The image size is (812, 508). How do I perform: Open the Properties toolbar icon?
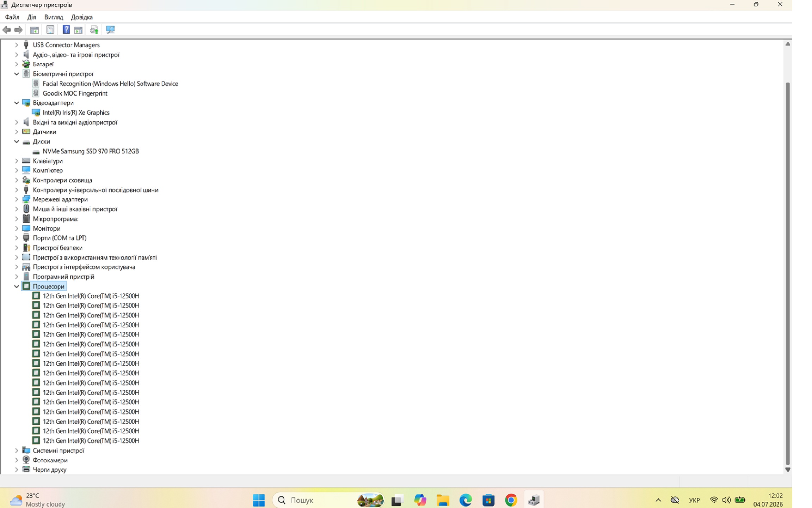click(x=50, y=30)
